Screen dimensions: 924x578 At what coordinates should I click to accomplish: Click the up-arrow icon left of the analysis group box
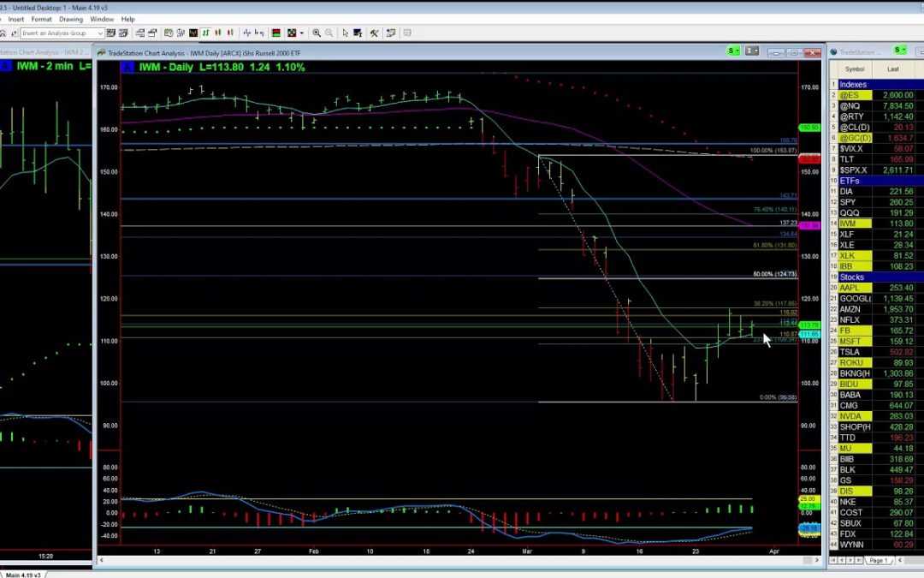pyautogui.click(x=14, y=33)
